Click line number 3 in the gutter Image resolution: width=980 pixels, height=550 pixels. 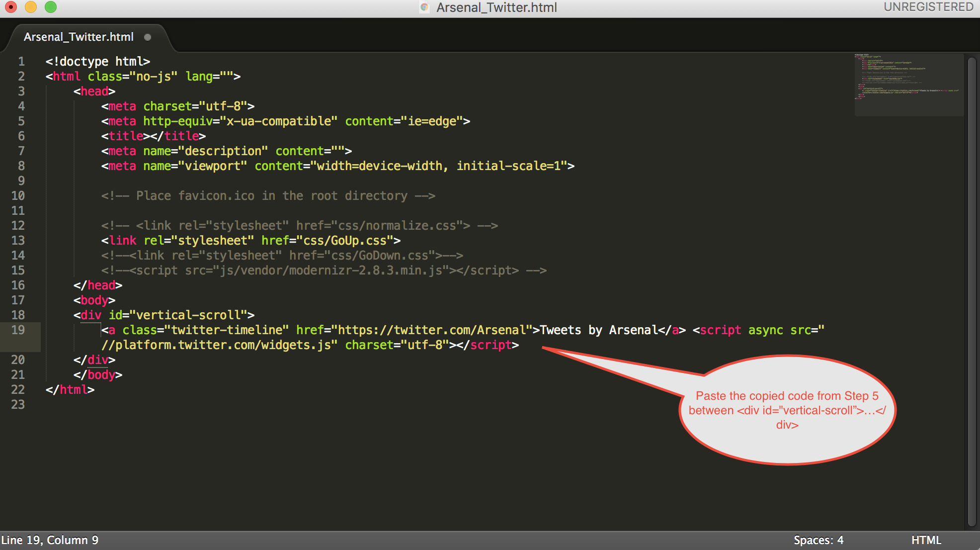(21, 92)
